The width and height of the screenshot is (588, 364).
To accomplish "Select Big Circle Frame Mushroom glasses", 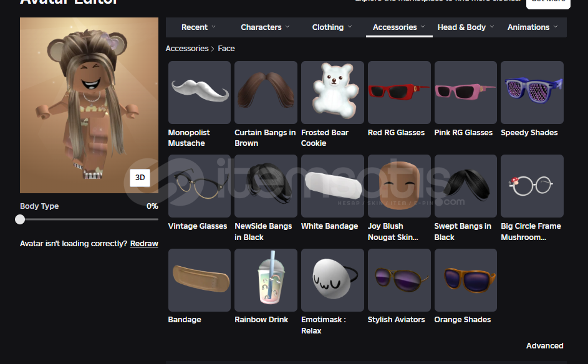I will (x=532, y=186).
